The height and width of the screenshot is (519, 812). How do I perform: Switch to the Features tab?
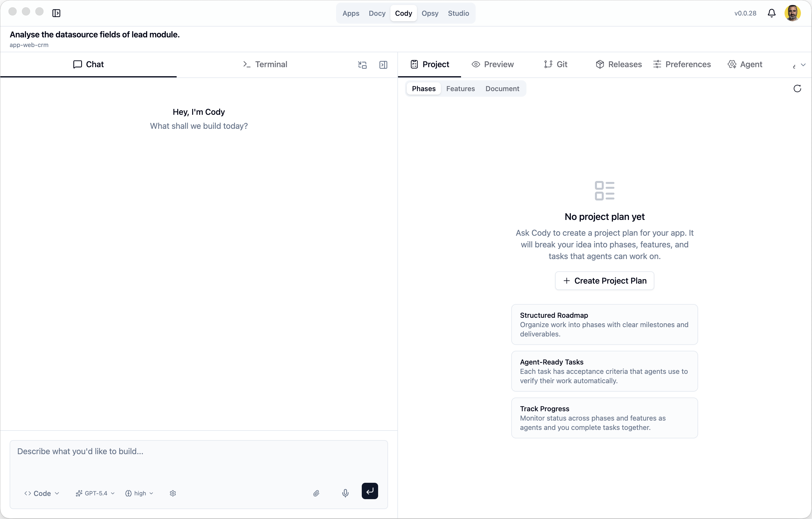pos(460,89)
